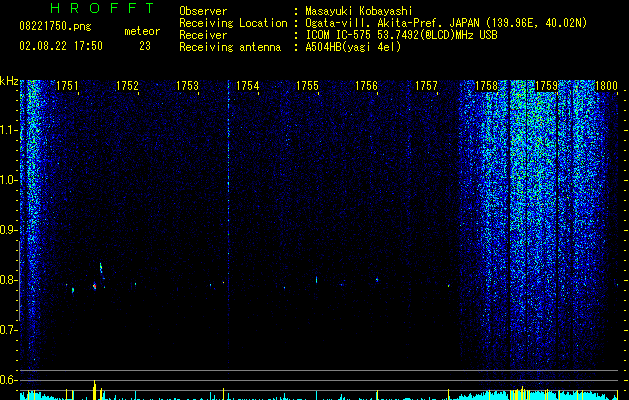
Task: Click the 1757 time marker
Action: 426,86
